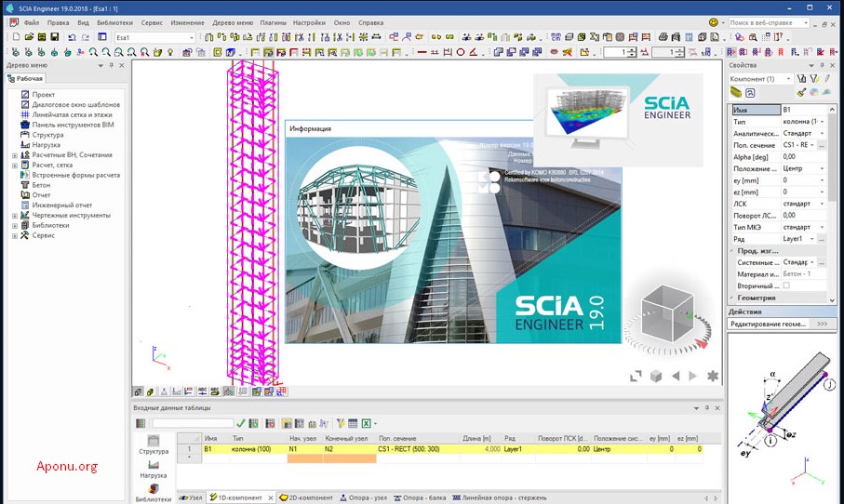Screen dimensions: 844x504
Task: Click the fullscreen expand icon near navigation cube
Action: pyautogui.click(x=636, y=376)
